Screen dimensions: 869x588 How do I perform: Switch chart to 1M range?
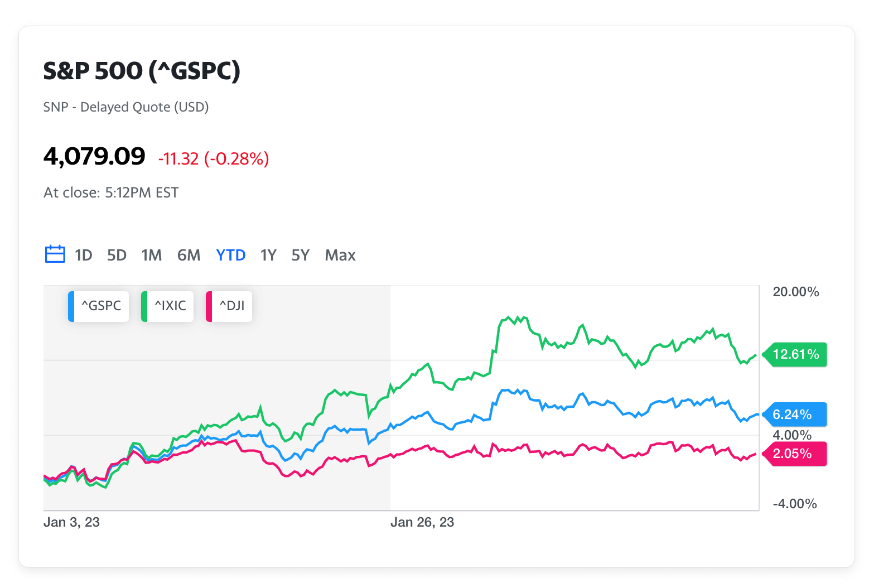pos(152,256)
